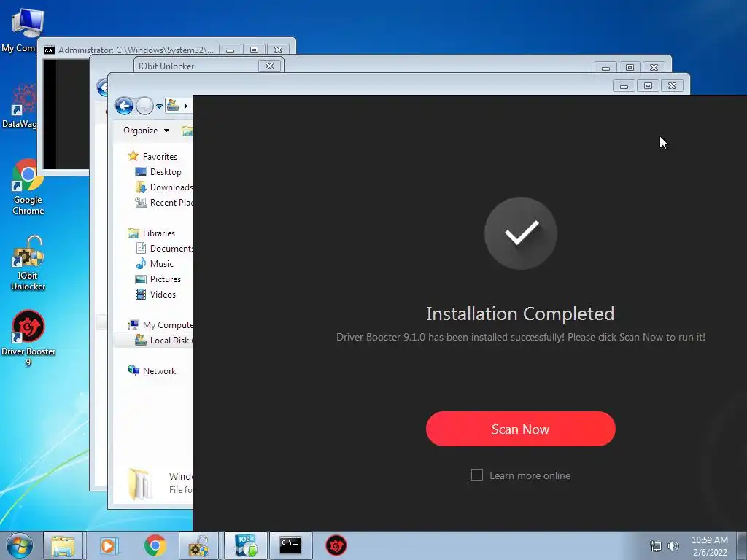Open recent locations dropdown arrow in Explorer

coord(159,106)
